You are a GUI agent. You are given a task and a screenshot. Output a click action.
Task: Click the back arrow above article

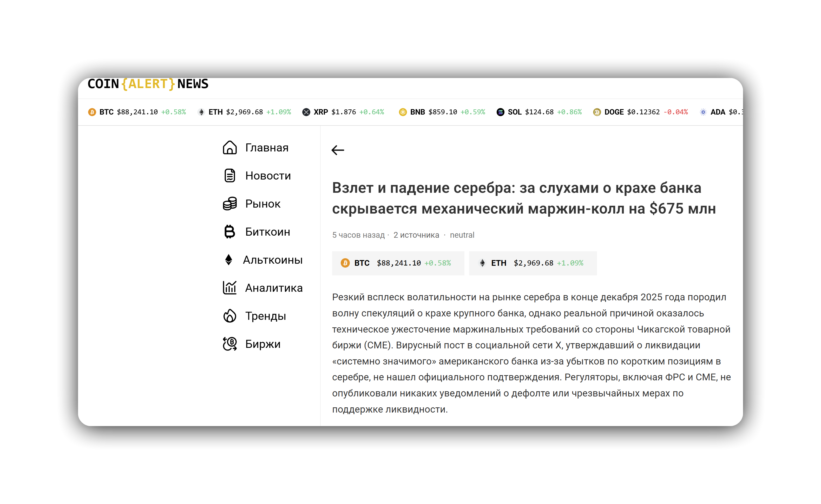click(x=338, y=150)
